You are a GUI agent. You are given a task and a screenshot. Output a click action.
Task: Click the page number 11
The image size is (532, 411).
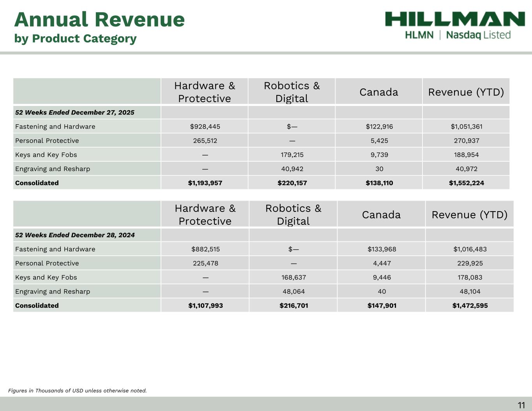tap(521, 405)
